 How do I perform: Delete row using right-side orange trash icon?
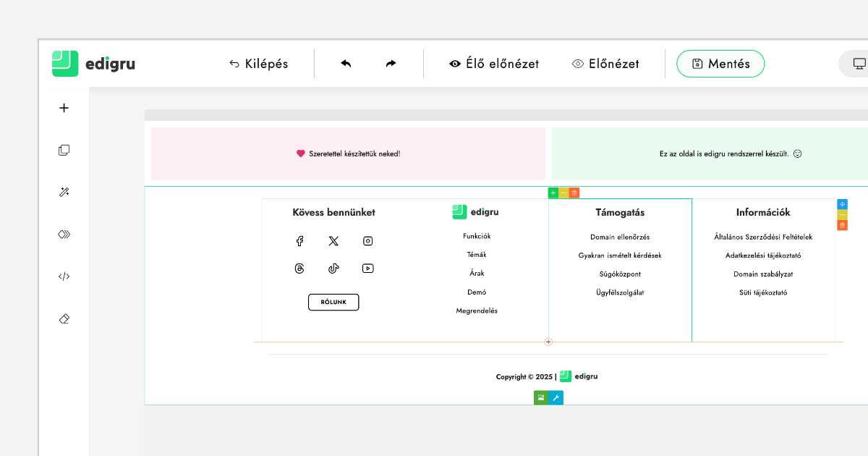coord(842,225)
